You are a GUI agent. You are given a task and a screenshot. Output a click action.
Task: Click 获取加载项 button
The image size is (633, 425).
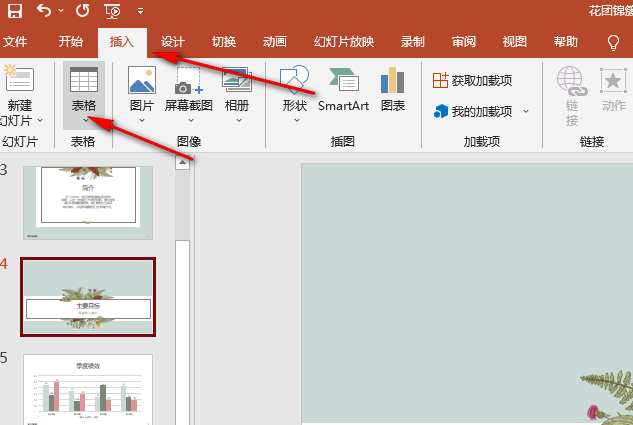tap(473, 80)
